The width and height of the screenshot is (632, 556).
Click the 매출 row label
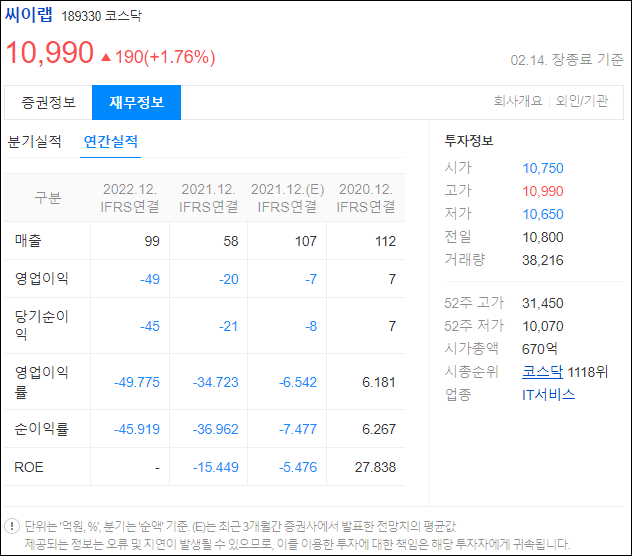tap(28, 241)
